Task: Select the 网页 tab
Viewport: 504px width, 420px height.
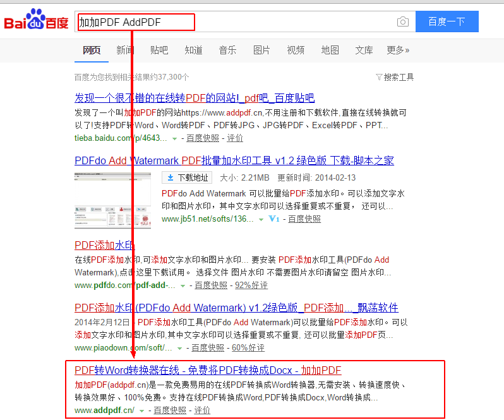Action: (92, 50)
